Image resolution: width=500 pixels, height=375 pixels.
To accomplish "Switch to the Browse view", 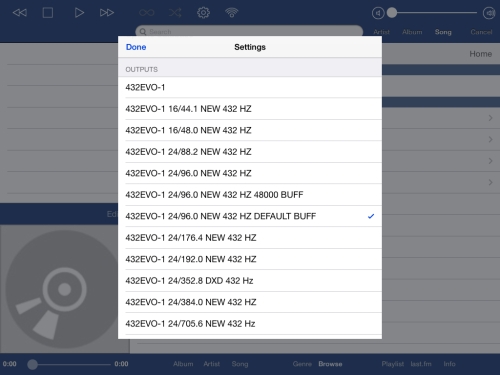I will click(330, 364).
